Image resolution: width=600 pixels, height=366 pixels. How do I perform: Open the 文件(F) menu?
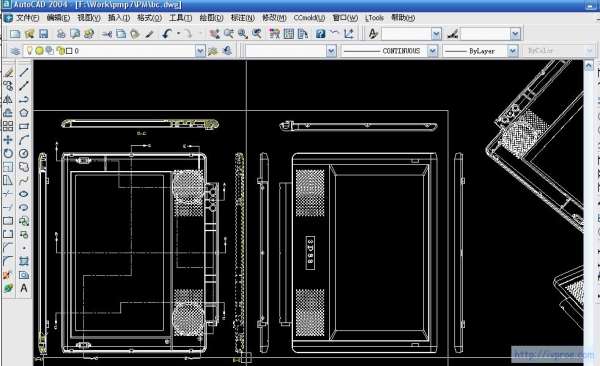coord(27,18)
